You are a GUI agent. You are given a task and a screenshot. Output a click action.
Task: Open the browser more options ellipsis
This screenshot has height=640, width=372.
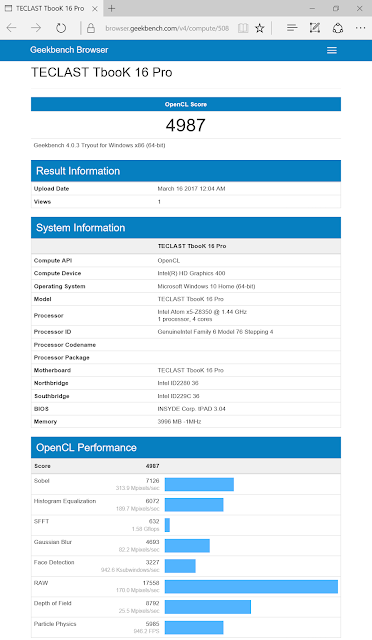pyautogui.click(x=360, y=28)
